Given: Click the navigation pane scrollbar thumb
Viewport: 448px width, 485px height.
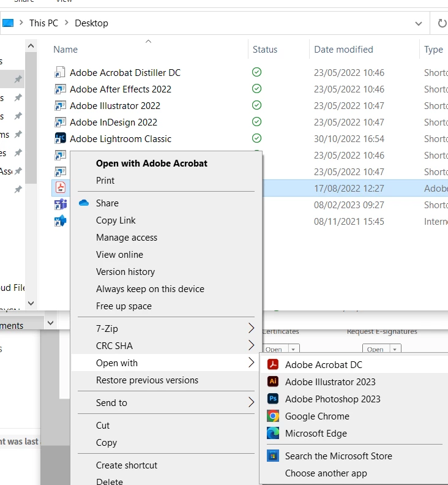Looking at the screenshot, I should pos(31,118).
